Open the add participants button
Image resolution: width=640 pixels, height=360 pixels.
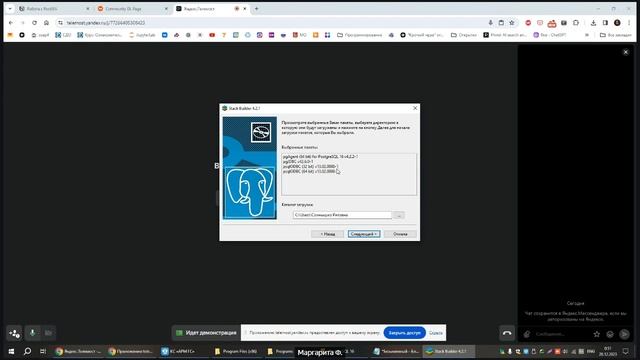tap(14, 333)
